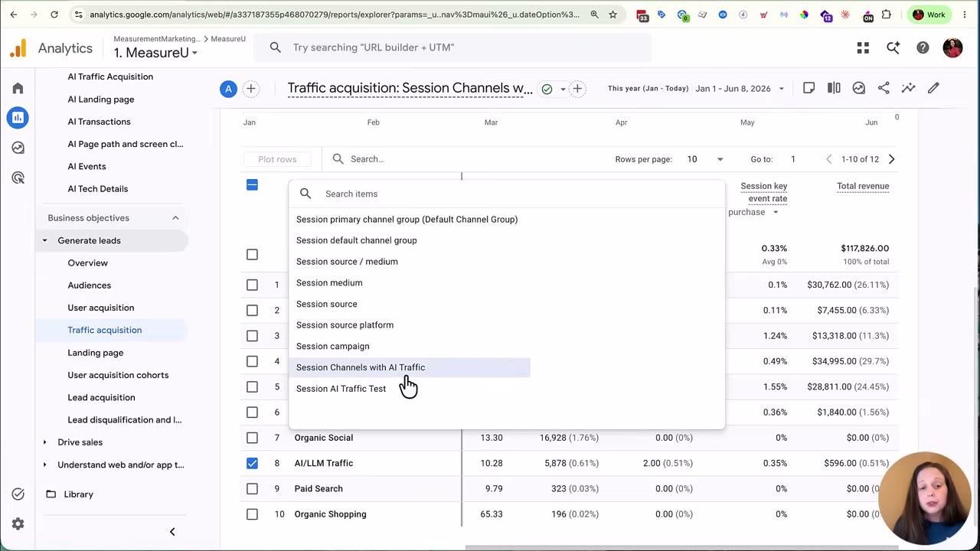Click the Share this report icon
980x551 pixels.
884,88
